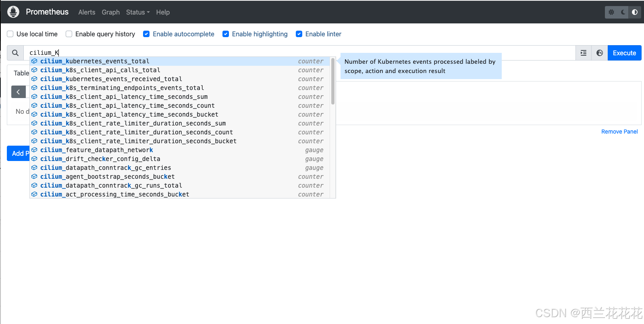Select cilium_kubernetes_events_total suggestion
This screenshot has height=324, width=644.
[x=180, y=61]
